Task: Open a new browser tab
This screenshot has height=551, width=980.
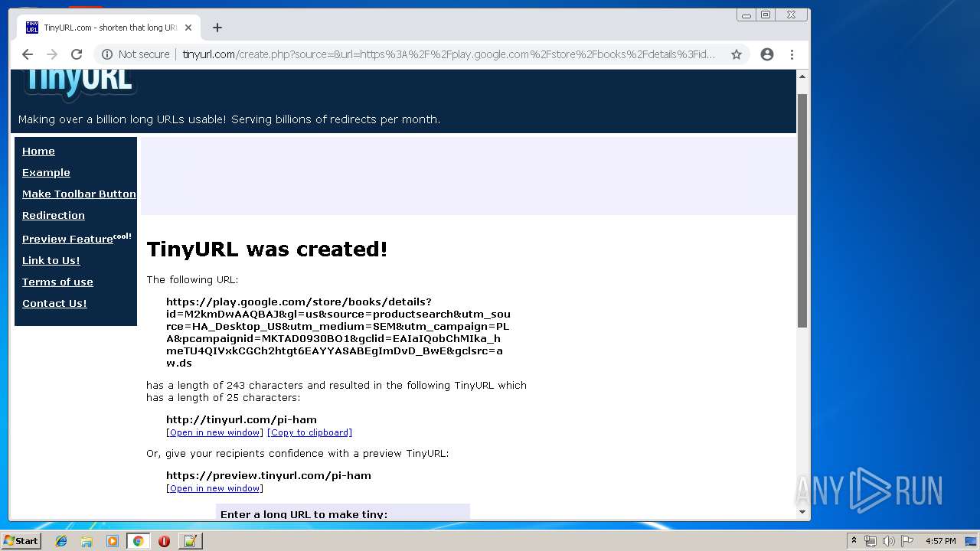Action: [217, 28]
